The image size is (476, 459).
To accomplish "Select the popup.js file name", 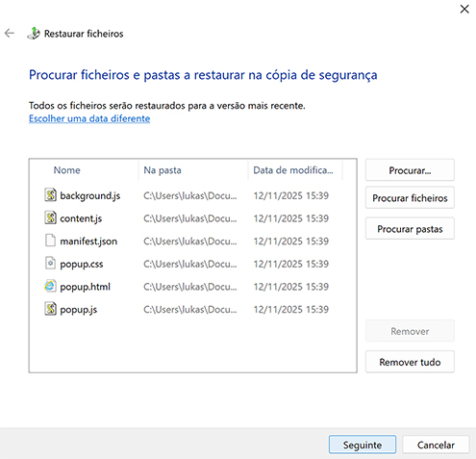I will 78,309.
